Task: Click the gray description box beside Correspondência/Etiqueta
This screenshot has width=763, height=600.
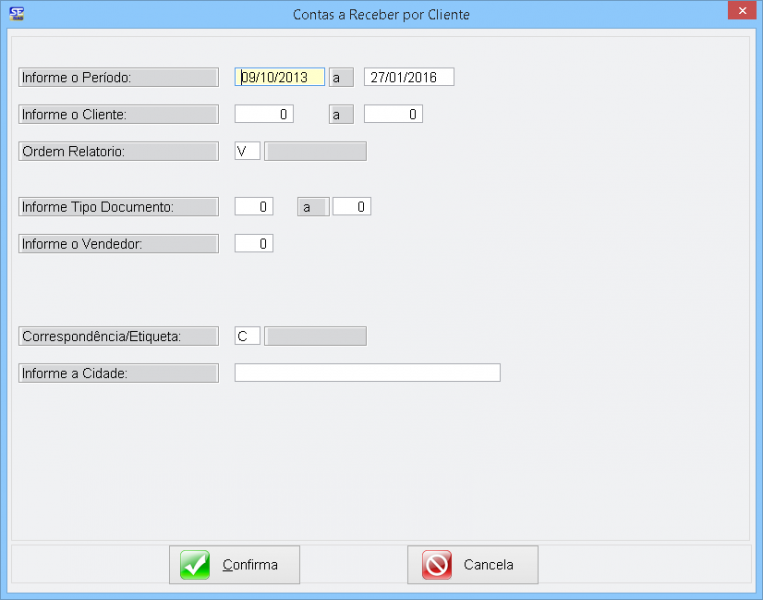Action: pyautogui.click(x=315, y=336)
